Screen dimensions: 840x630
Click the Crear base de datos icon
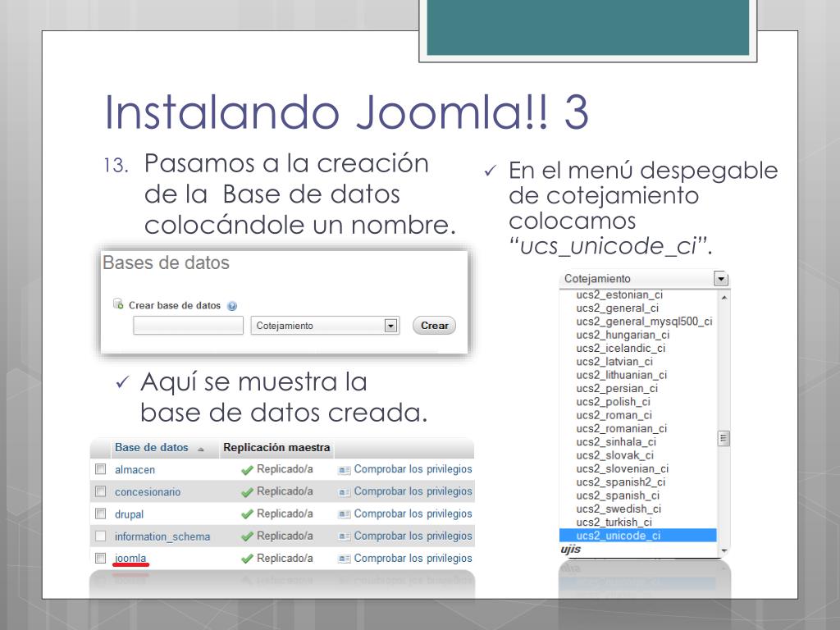tap(118, 304)
